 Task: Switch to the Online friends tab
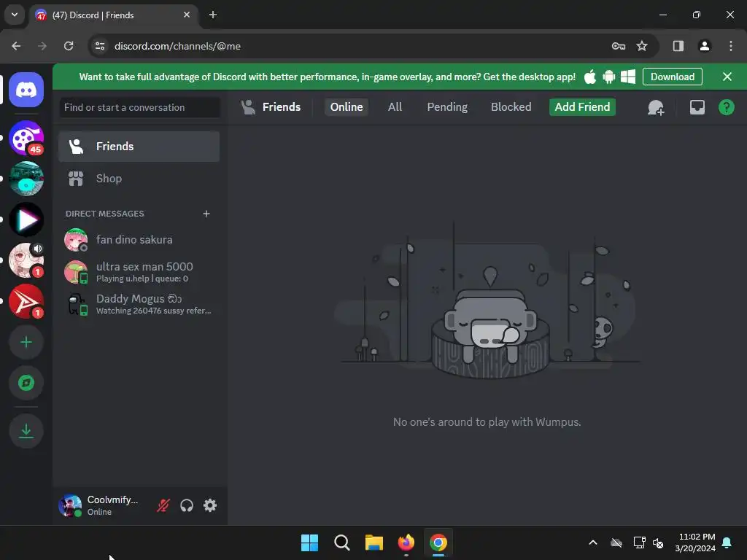coord(347,107)
